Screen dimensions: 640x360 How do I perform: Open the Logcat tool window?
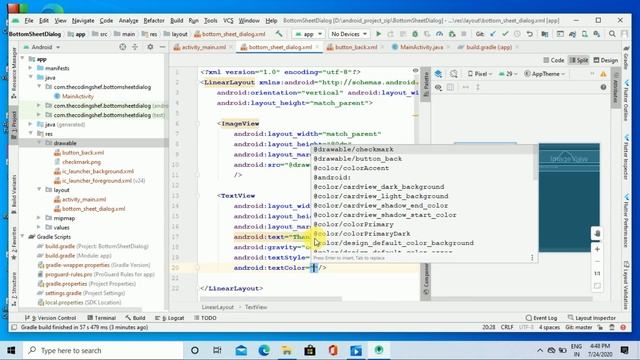(x=170, y=318)
